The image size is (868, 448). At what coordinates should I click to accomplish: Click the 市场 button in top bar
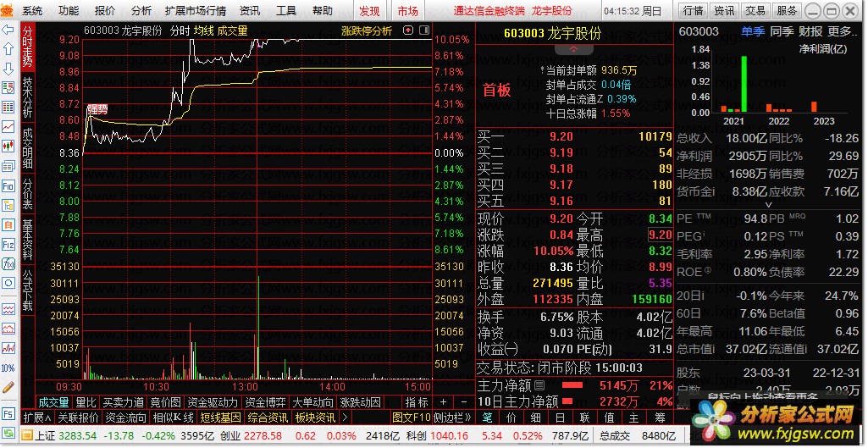[408, 11]
